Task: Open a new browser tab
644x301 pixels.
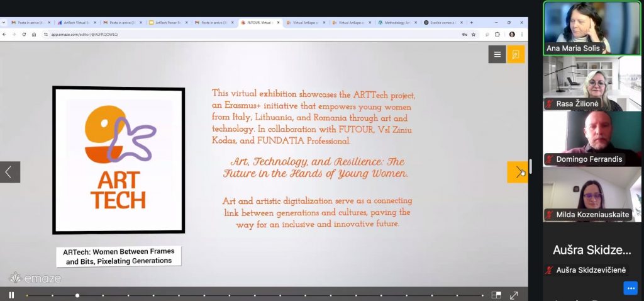Action: [472, 23]
